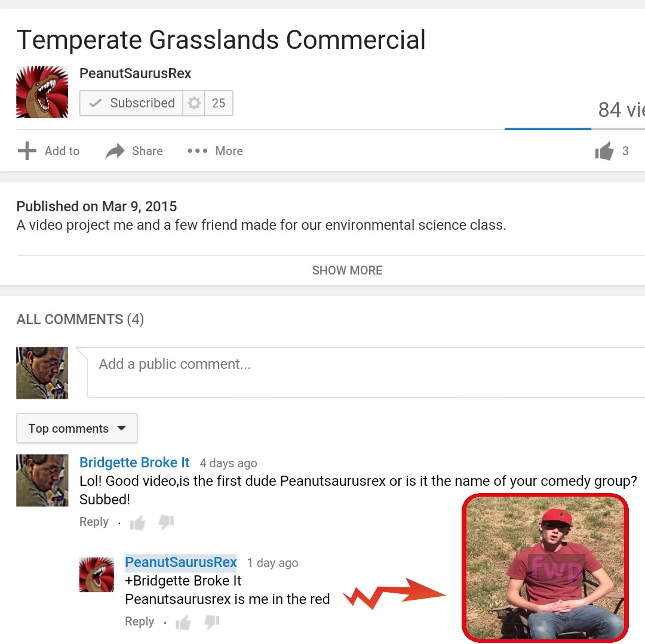This screenshot has width=645, height=644.
Task: Click the Add a public comment field
Action: click(x=365, y=372)
